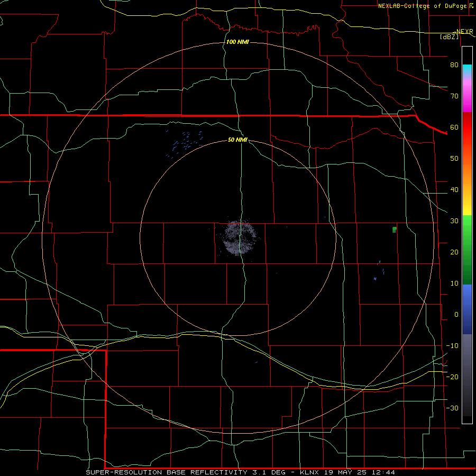Viewport: 476px width, 476px height.
Task: Click the NEXLAB-College of DuPage watermark text
Action: [425, 6]
